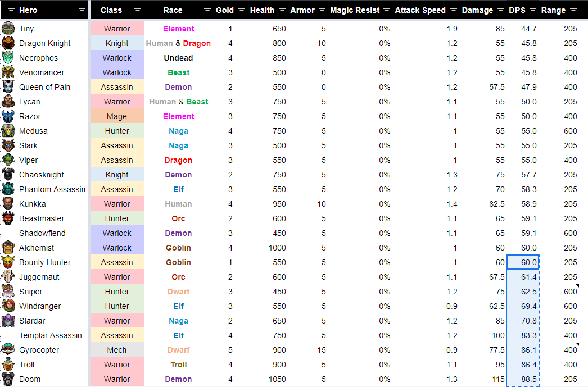Click Dragon Knight's hero portrait icon

tap(8, 43)
